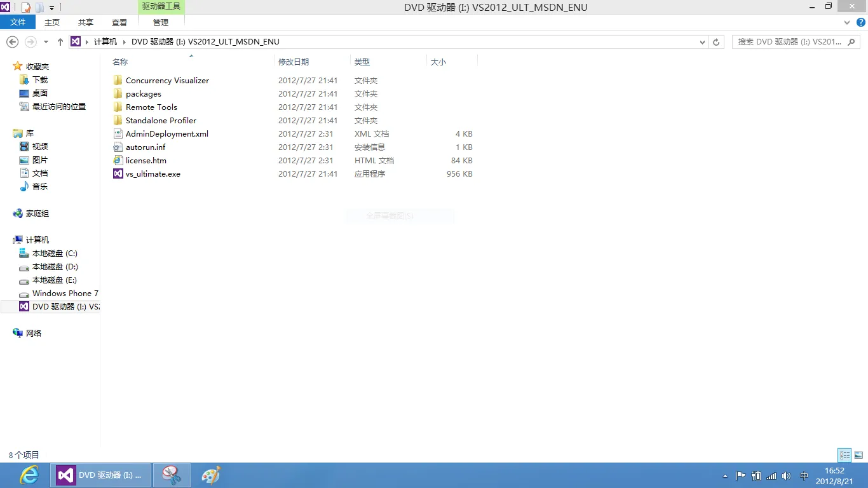
Task: Go up one folder level
Action: pos(60,42)
